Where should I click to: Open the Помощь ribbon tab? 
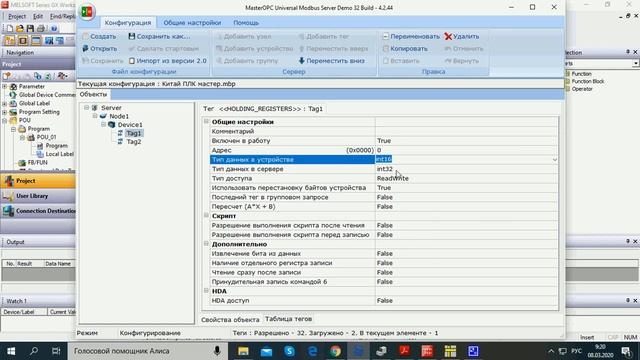click(x=246, y=23)
